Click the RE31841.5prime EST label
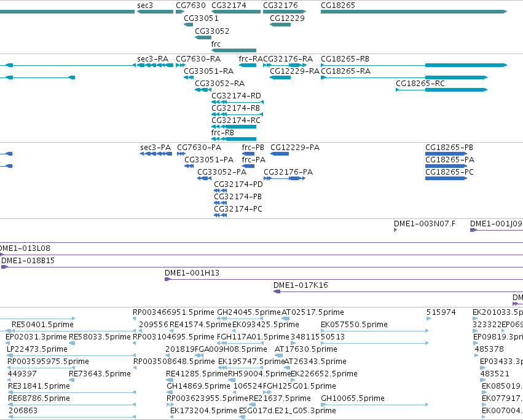 pos(39,386)
